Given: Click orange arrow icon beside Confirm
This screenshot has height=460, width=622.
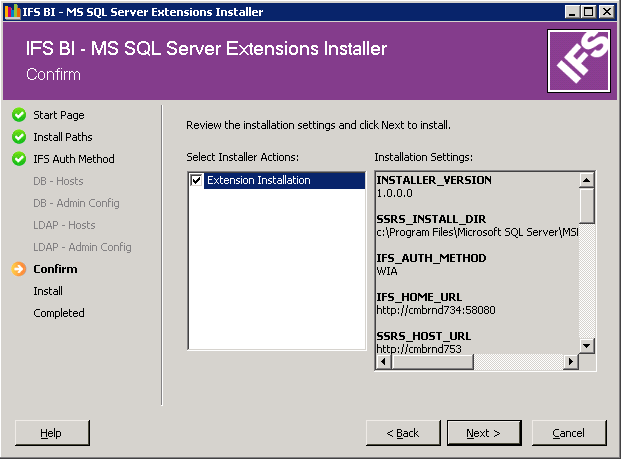Looking at the screenshot, I should (x=19, y=269).
